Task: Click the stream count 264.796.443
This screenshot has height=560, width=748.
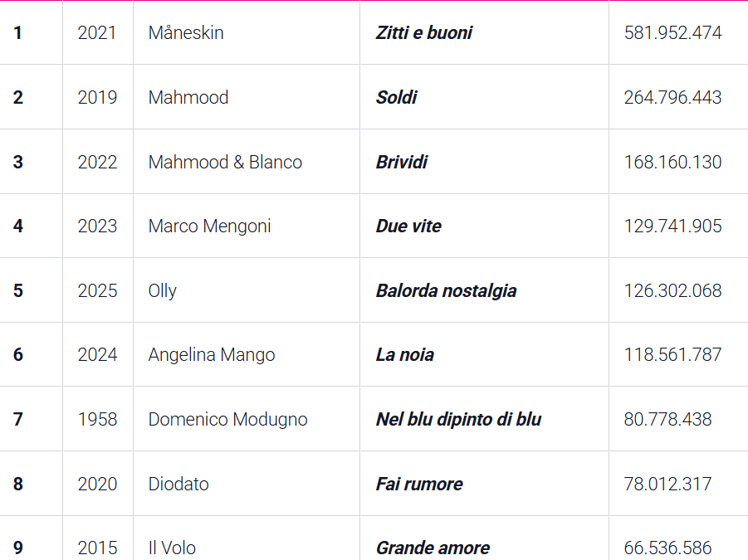Action: (x=672, y=98)
